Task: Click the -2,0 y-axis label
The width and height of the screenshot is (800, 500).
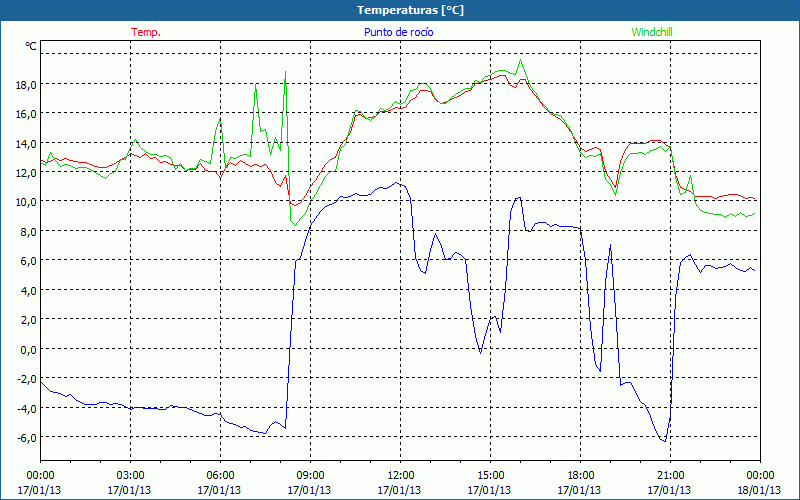Action: pos(27,379)
